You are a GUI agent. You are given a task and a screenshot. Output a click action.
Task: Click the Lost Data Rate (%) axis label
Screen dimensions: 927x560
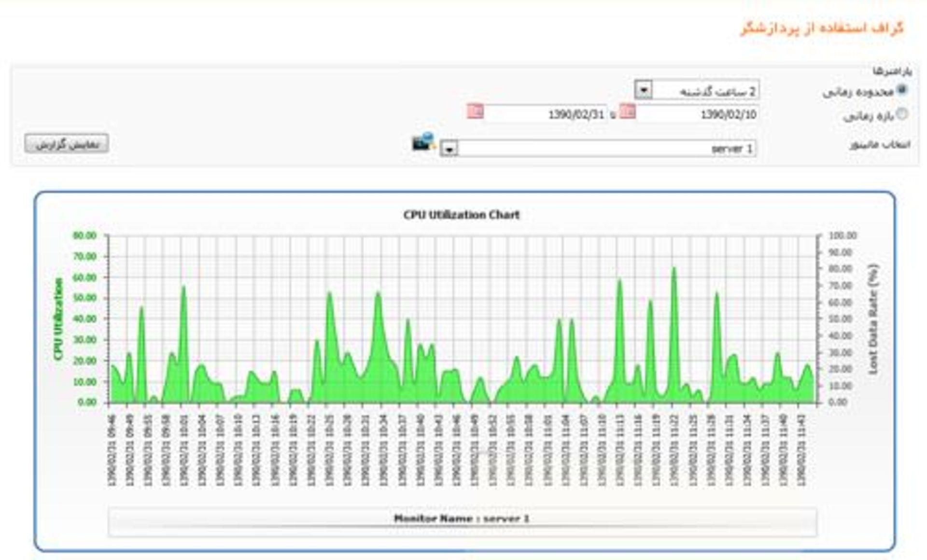coord(873,319)
